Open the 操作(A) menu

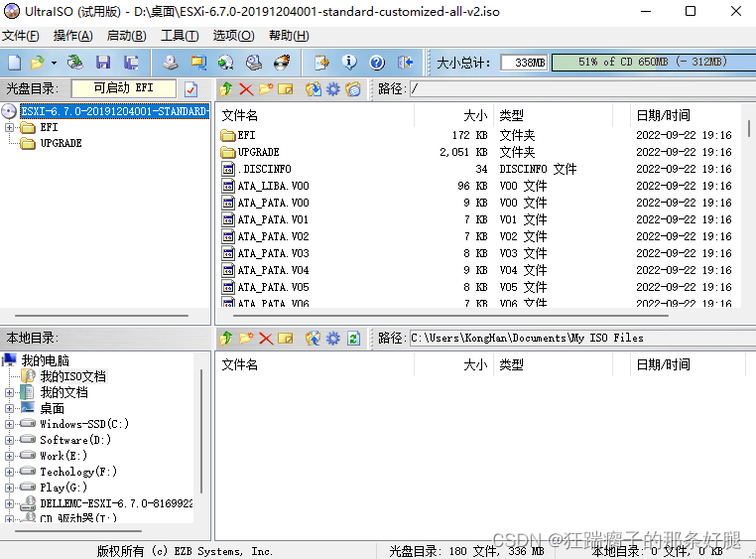tap(72, 36)
